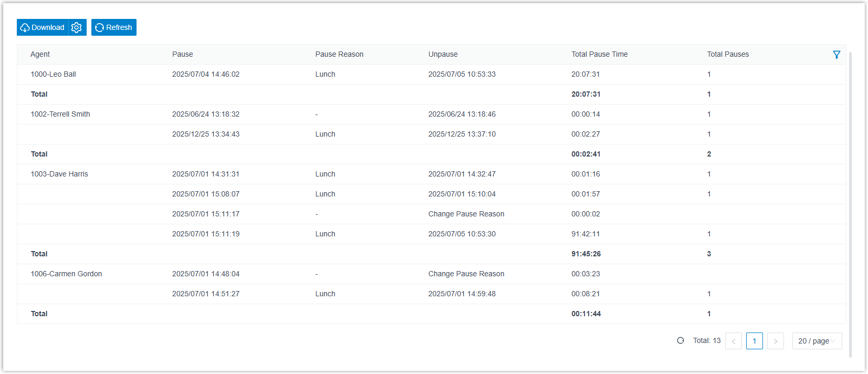This screenshot has height=374, width=868.
Task: Click the Total Pauses column header
Action: point(728,54)
